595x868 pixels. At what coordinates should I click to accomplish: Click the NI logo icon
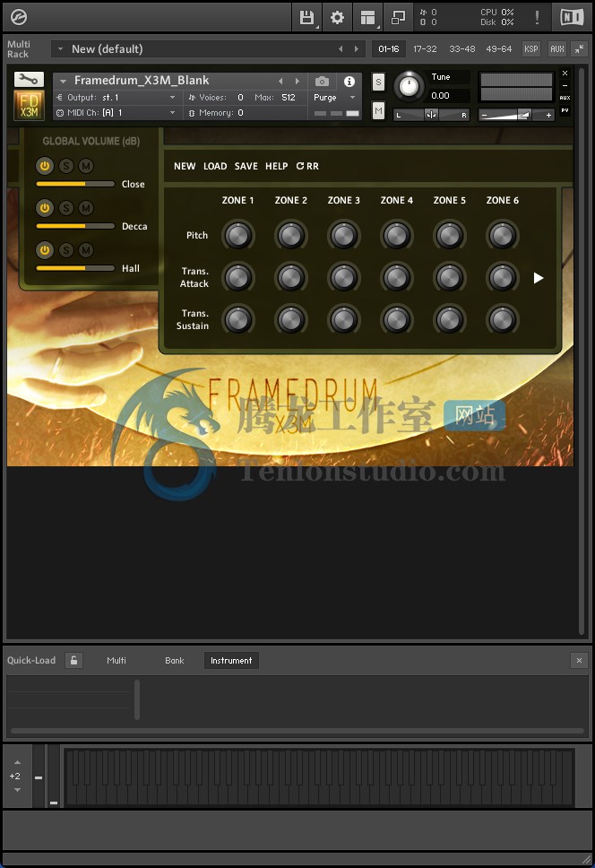(572, 18)
